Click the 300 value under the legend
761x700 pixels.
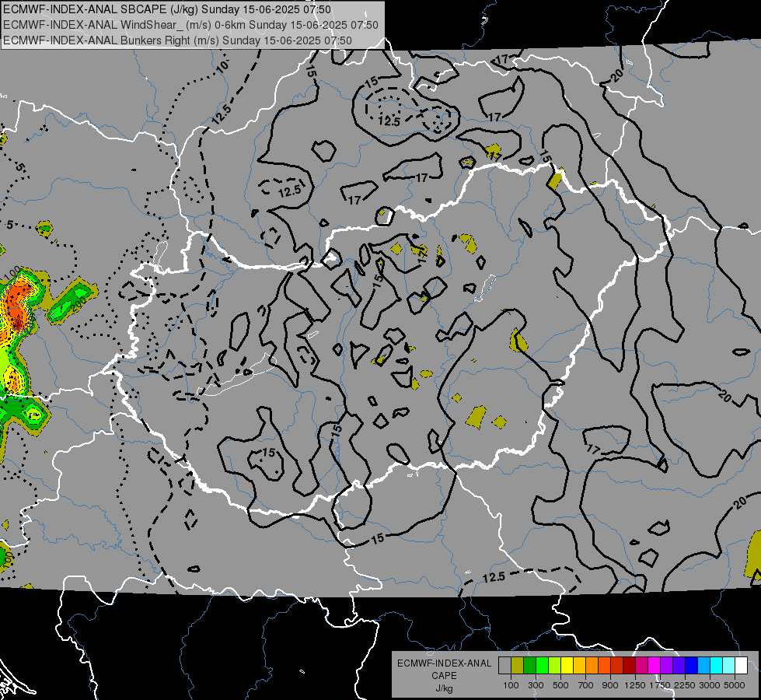point(536,685)
